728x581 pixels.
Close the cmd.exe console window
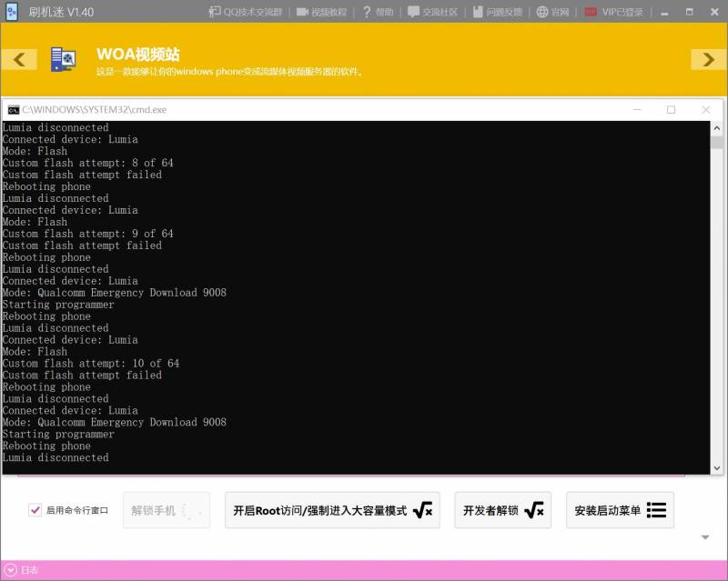tap(706, 110)
